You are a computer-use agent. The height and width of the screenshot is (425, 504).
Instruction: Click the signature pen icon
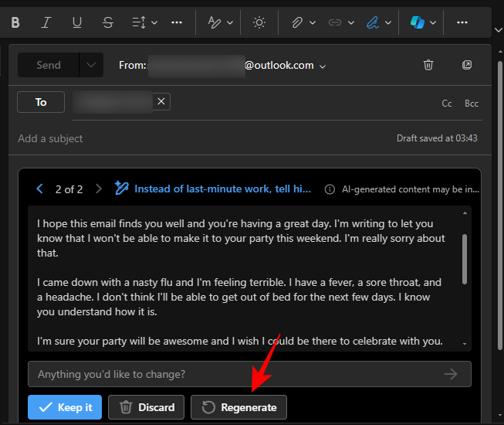point(373,22)
